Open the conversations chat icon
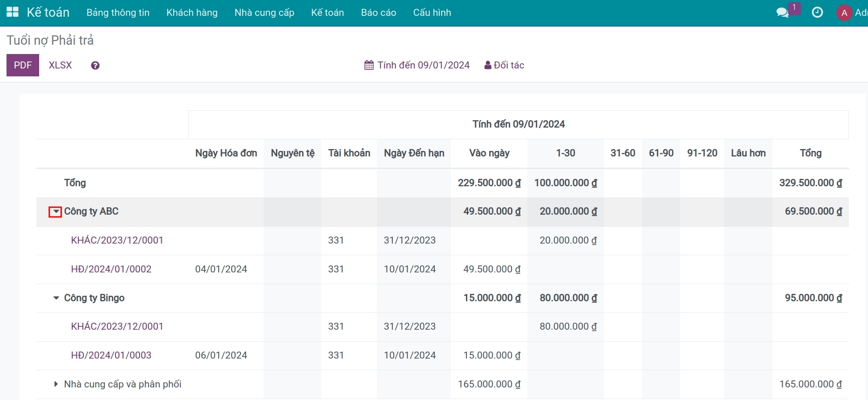This screenshot has width=868, height=400. [783, 13]
